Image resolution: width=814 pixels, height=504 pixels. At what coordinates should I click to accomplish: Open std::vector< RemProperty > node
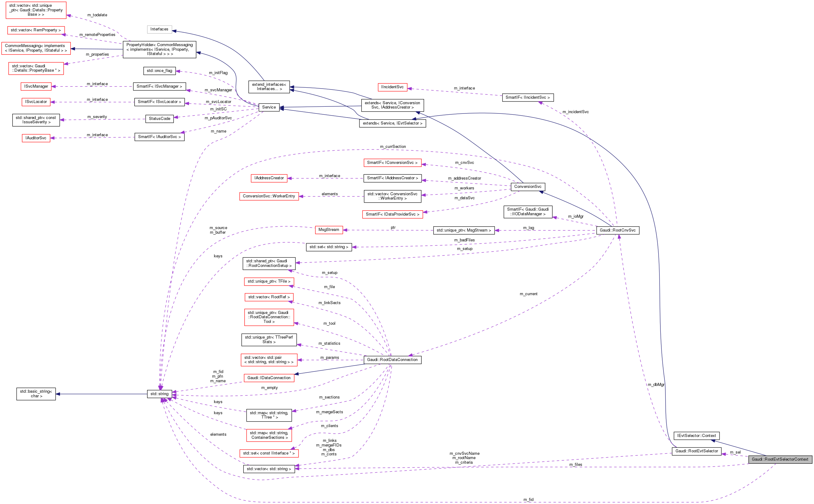coord(36,30)
